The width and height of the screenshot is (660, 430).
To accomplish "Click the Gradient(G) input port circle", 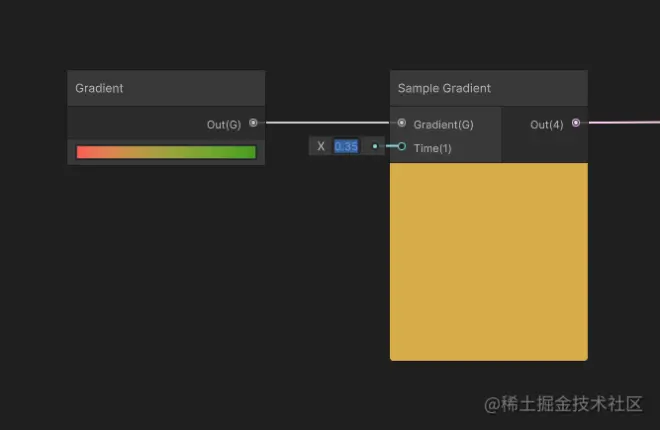I will (402, 123).
